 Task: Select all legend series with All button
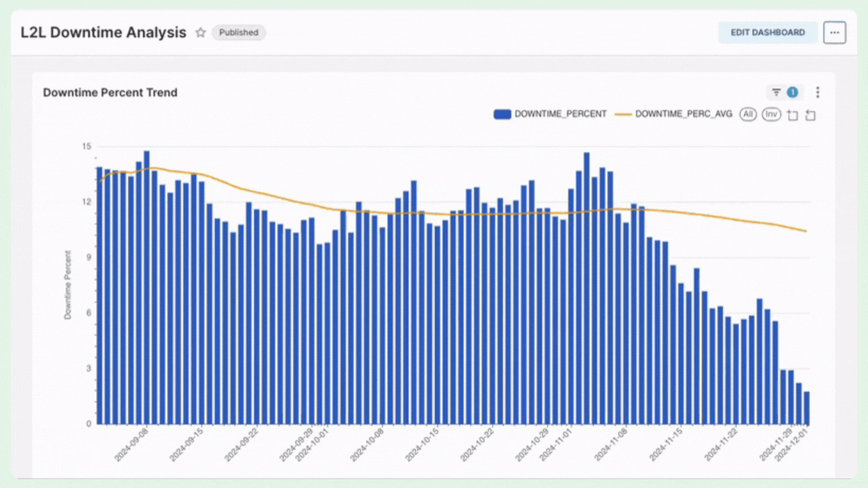pyautogui.click(x=748, y=115)
